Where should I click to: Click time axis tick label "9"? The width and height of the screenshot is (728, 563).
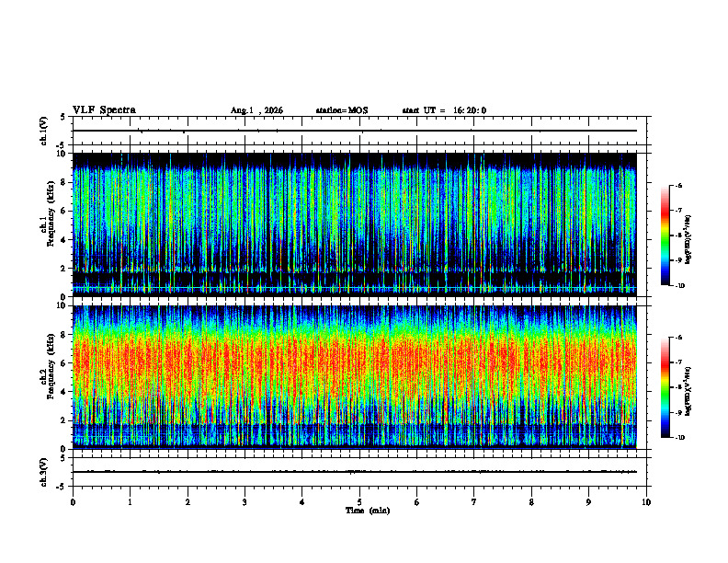point(588,502)
